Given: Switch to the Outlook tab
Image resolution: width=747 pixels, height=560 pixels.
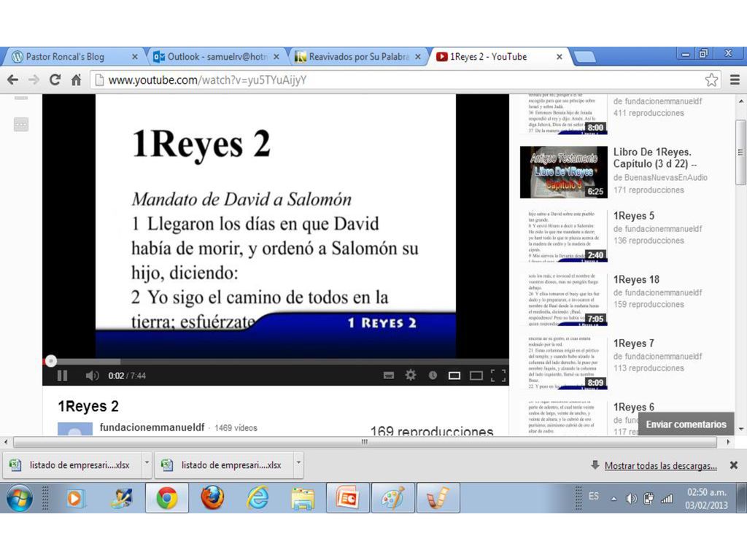Looking at the screenshot, I should point(216,57).
